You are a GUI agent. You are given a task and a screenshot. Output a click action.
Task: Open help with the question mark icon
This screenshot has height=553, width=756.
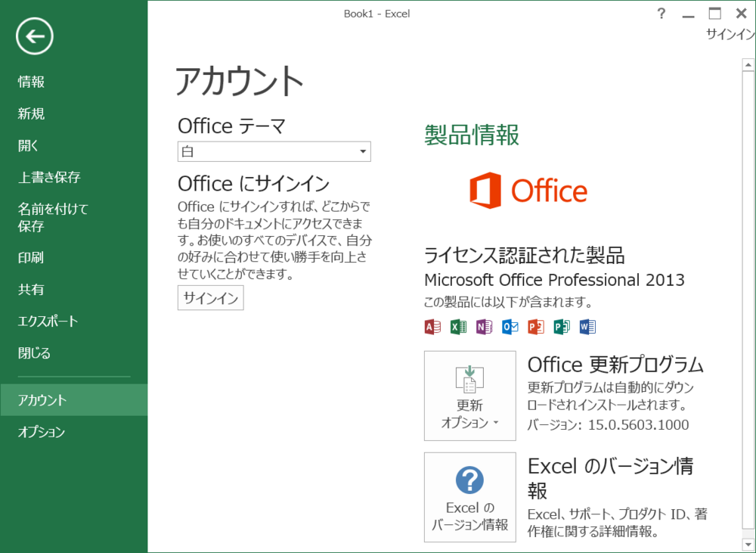pyautogui.click(x=661, y=14)
